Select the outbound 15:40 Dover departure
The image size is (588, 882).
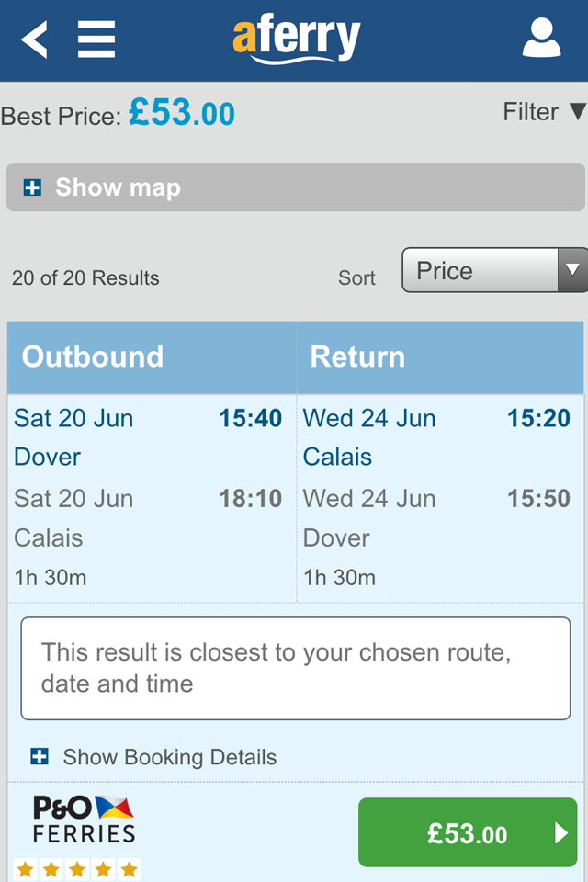(148, 437)
